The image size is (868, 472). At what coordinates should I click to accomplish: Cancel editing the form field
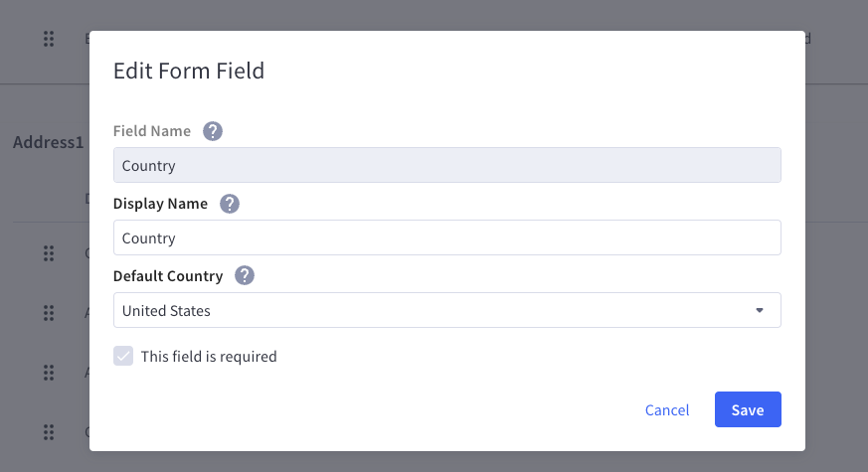(x=667, y=409)
